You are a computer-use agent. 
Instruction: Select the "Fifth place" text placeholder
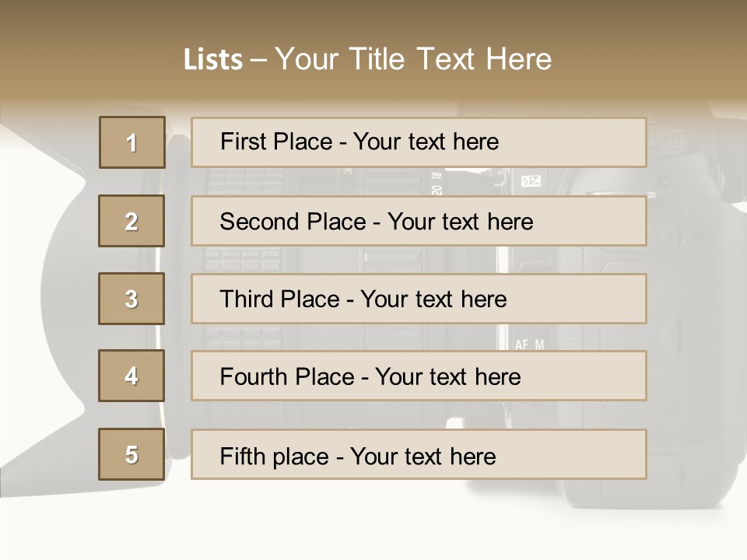pyautogui.click(x=419, y=455)
